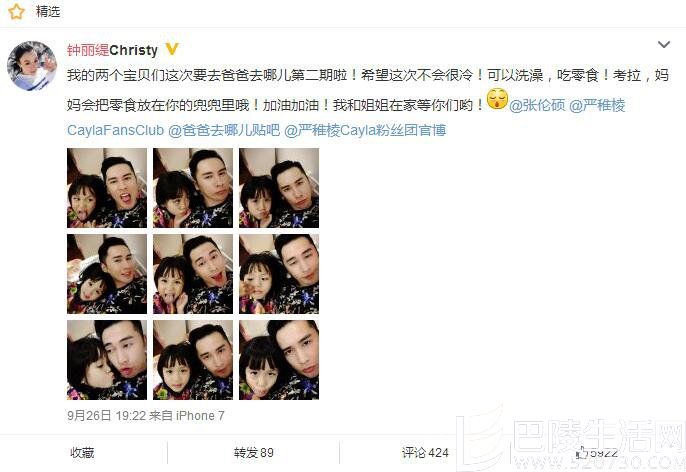Image resolution: width=686 pixels, height=472 pixels.
Task: Click 收藏 to favorite the post
Action: pos(82,452)
